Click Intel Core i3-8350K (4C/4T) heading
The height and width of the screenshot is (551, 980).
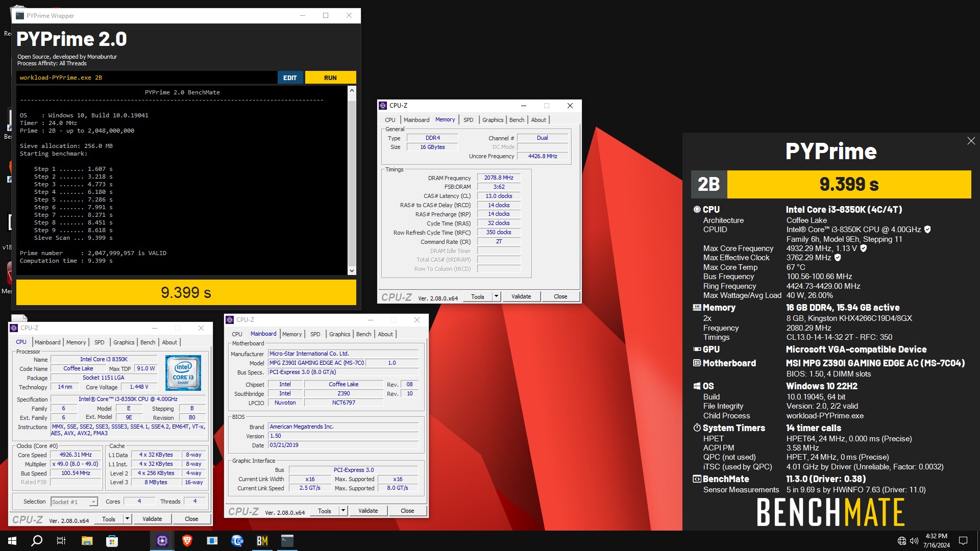844,210
